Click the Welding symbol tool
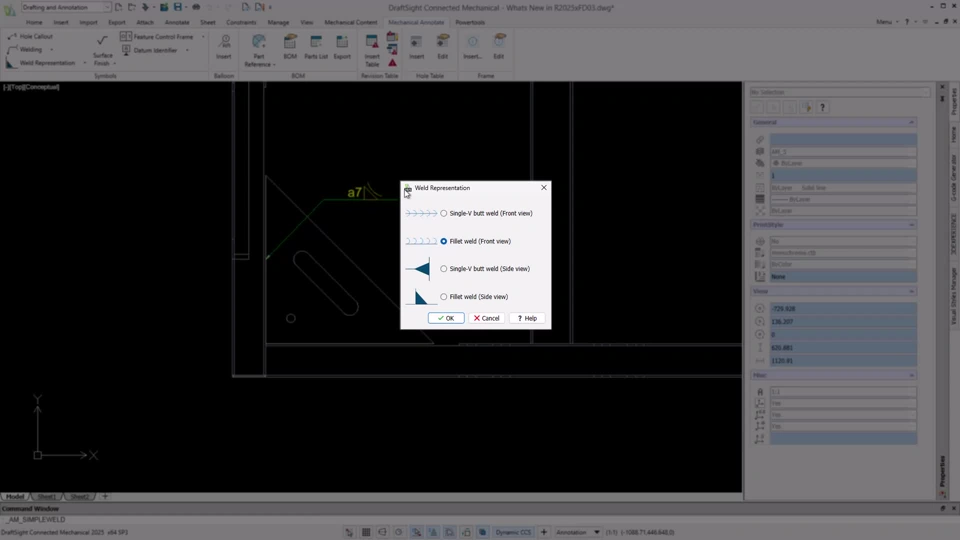Screen dimensions: 960x540 (24, 50)
